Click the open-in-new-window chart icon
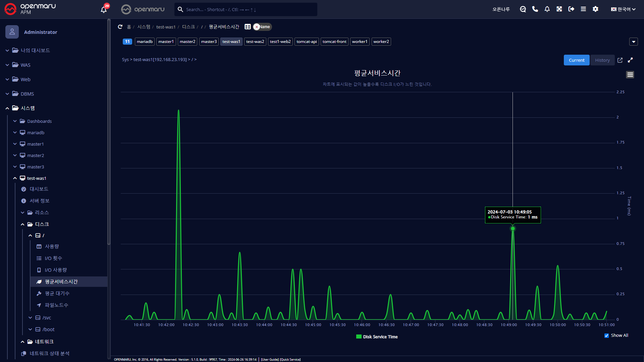Viewport: 644px width, 362px height. (620, 60)
